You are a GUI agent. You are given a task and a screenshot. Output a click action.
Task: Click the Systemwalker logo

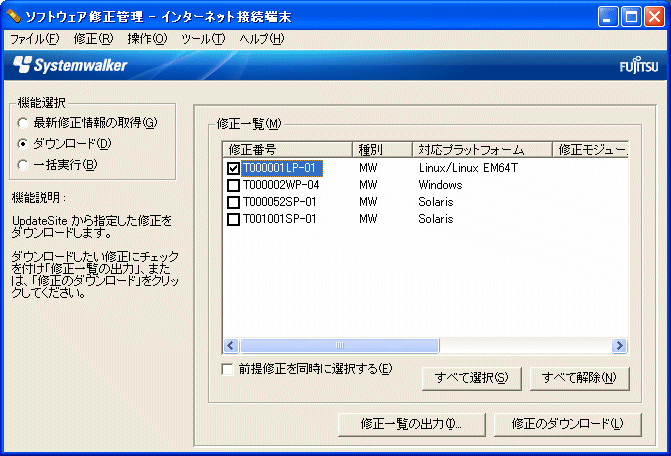[x=71, y=65]
